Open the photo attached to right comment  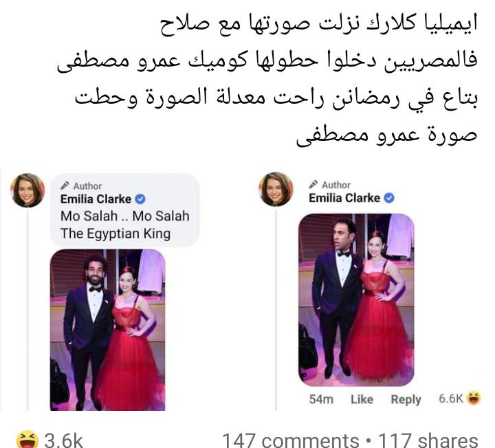point(356,300)
